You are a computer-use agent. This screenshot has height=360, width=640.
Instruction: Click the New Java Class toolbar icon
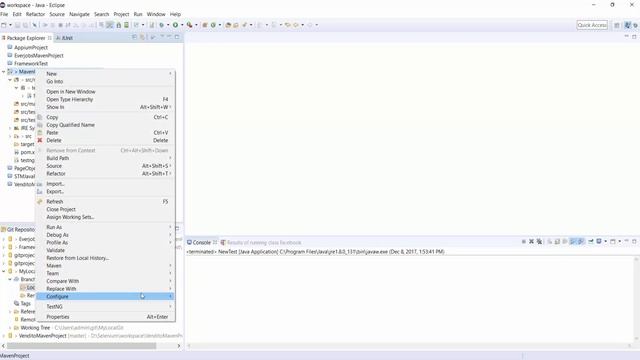[213, 25]
